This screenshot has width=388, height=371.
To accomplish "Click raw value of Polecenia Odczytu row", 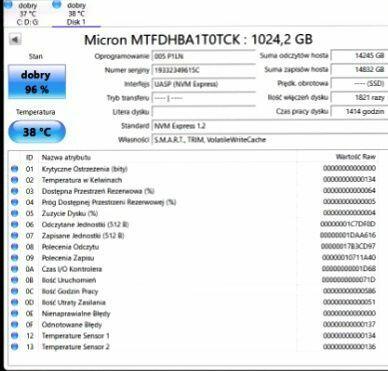I will pos(348,246).
